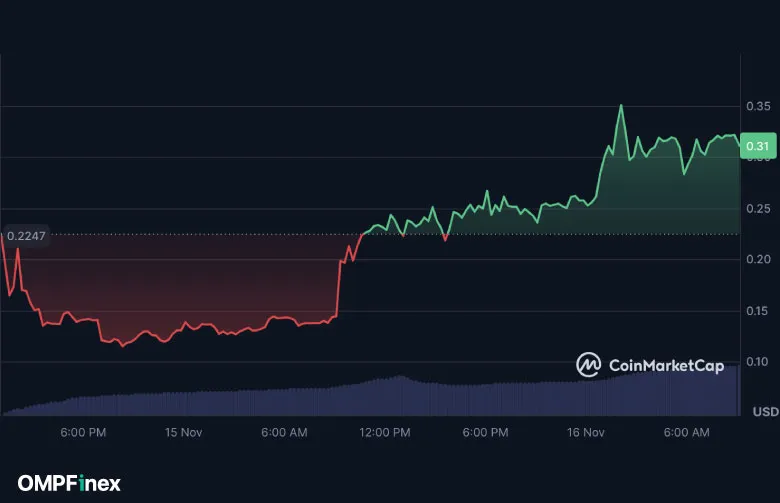
Task: Click the highest green peak on the price line
Action: tap(621, 105)
